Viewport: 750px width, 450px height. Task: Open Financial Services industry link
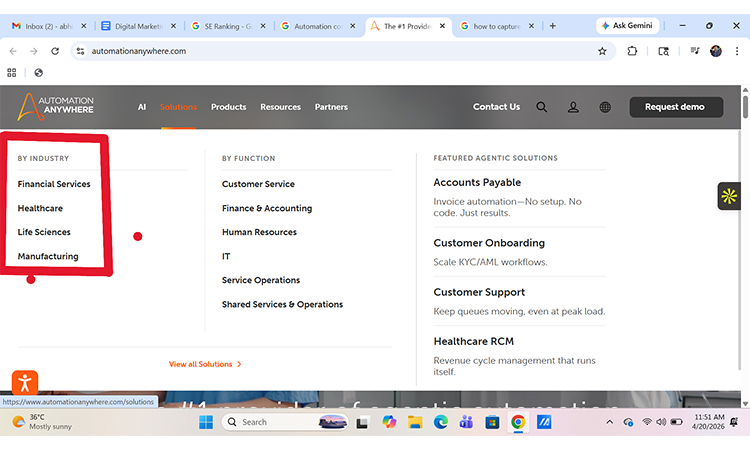(x=54, y=184)
